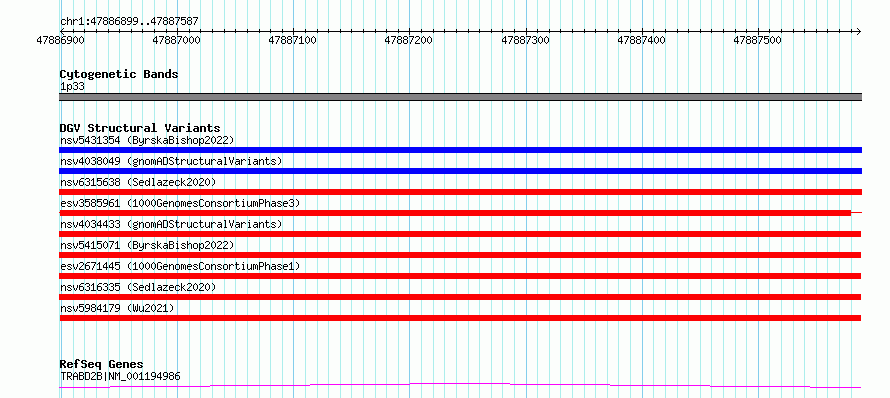Click ruler position label 47887000

[177, 40]
